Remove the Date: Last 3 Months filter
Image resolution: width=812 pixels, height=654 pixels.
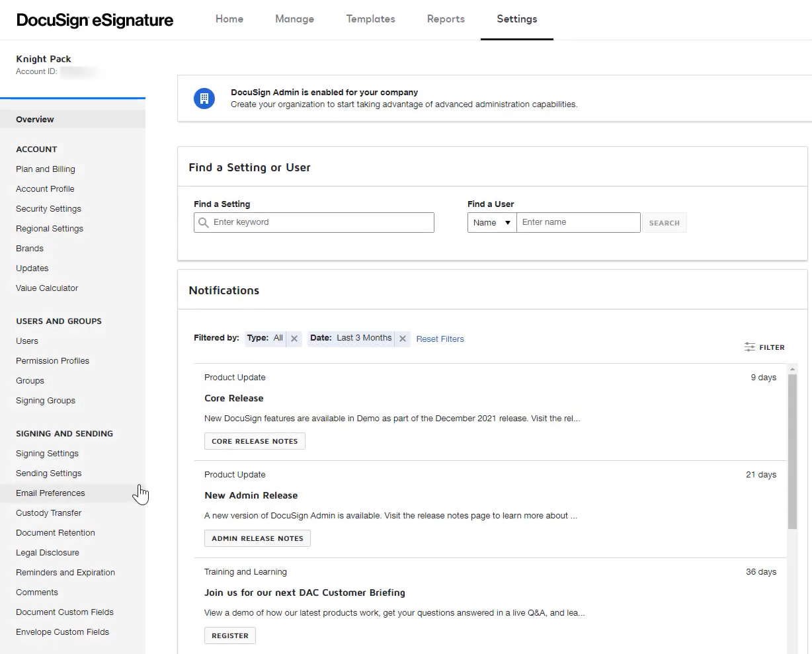coord(402,339)
